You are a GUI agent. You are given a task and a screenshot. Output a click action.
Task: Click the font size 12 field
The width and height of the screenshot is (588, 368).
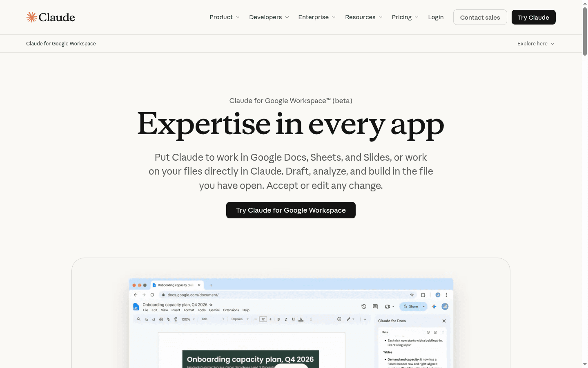(x=263, y=319)
